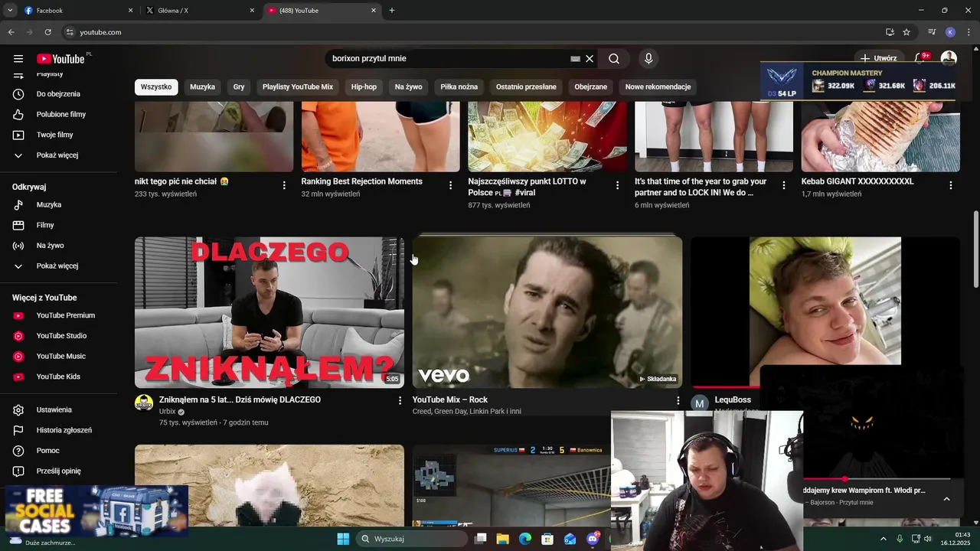This screenshot has width=980, height=551.
Task: Open options for 'nikt tego pić nie chciał'
Action: pos(284,185)
